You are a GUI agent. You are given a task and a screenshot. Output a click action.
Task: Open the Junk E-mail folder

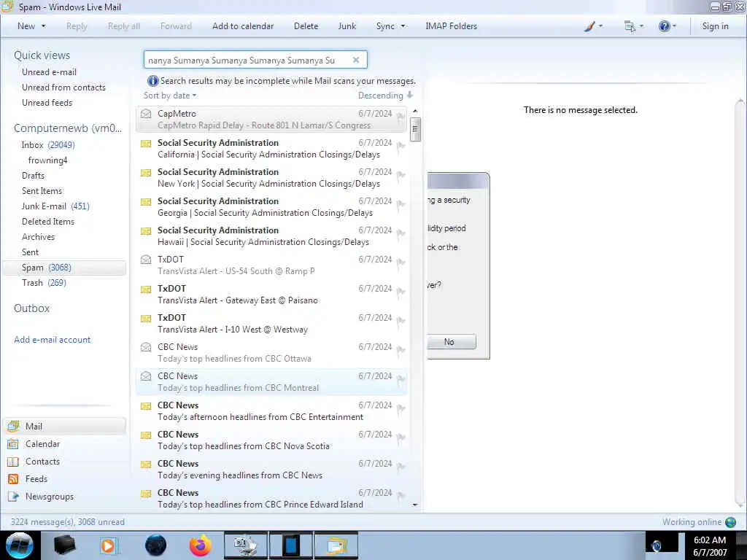pyautogui.click(x=44, y=206)
